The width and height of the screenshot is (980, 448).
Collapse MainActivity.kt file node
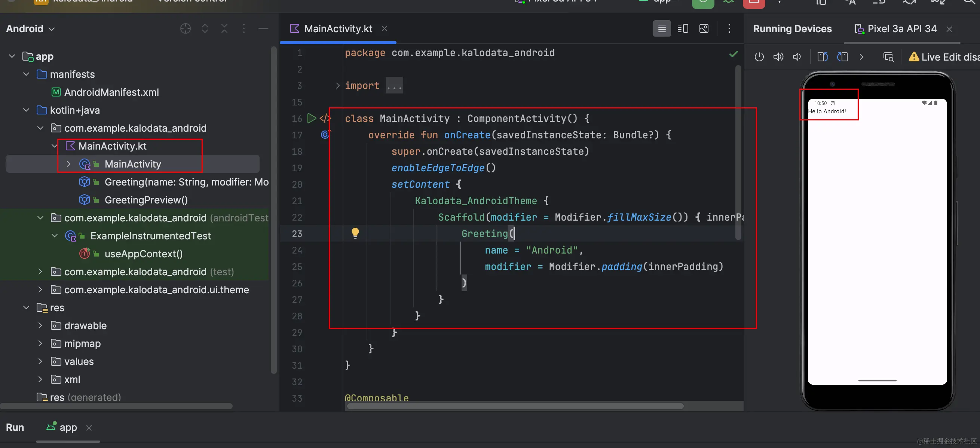pos(54,146)
